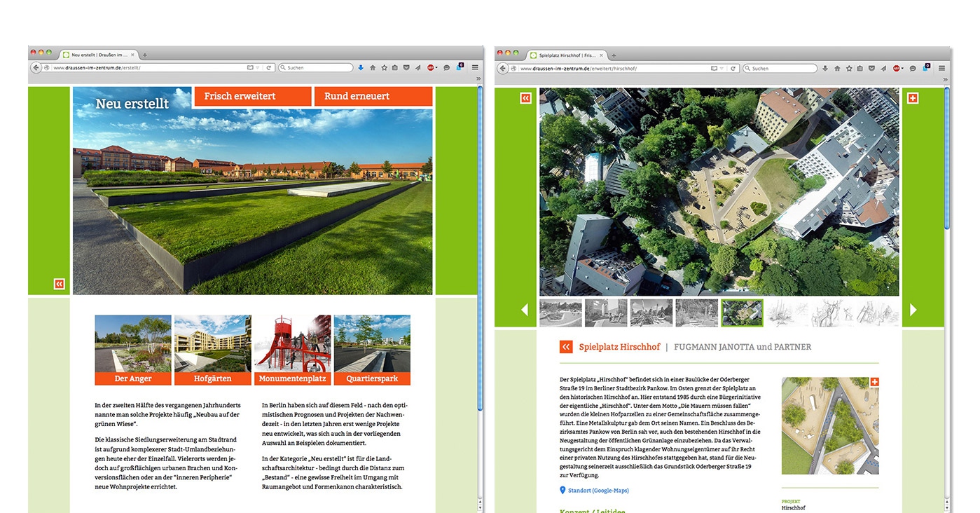Select highlighted green-bordered aerial thumbnail
This screenshot has width=980, height=513.
point(742,313)
